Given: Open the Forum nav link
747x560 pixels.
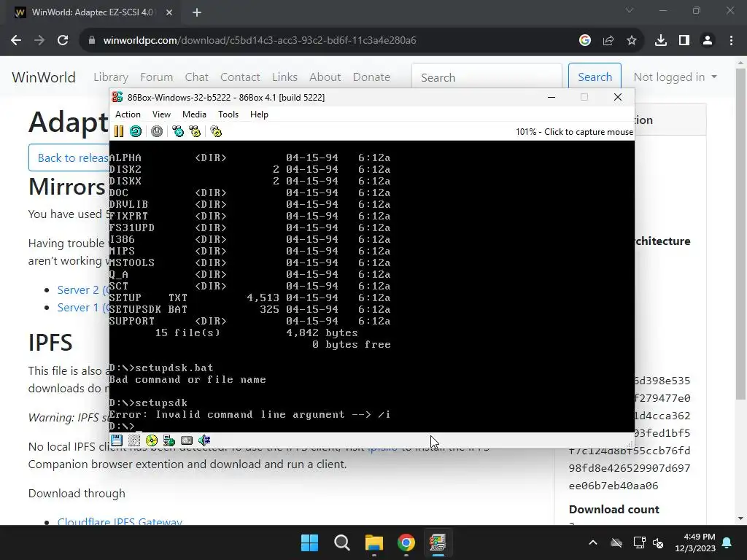Looking at the screenshot, I should coord(156,77).
